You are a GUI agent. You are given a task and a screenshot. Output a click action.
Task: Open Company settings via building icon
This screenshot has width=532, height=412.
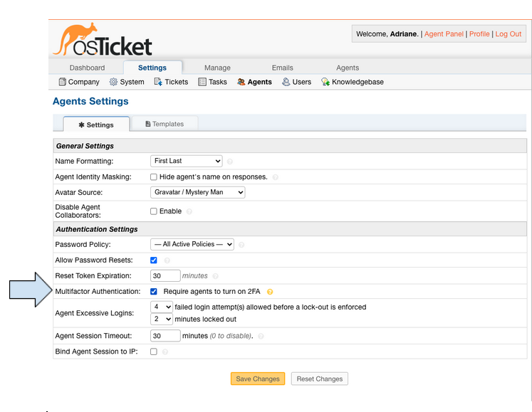click(x=62, y=82)
